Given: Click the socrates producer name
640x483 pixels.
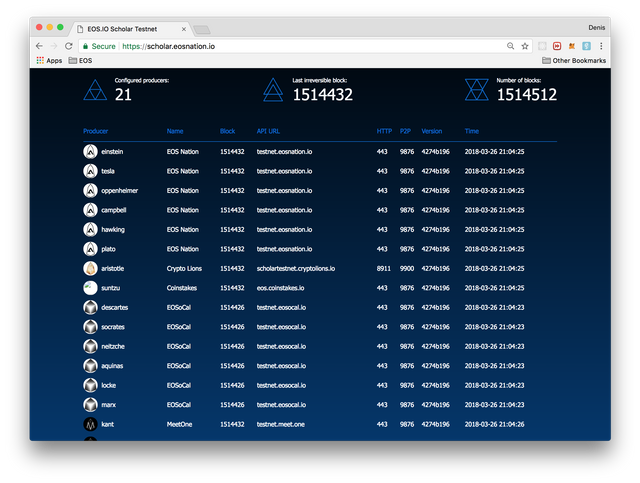Looking at the screenshot, I should [x=113, y=327].
